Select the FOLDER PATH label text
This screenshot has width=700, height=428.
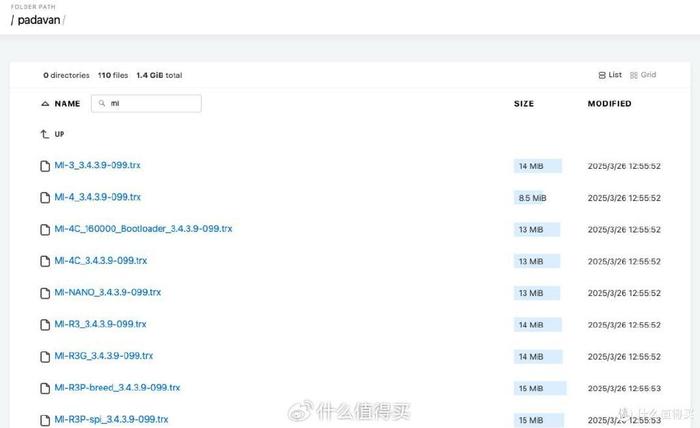click(33, 7)
